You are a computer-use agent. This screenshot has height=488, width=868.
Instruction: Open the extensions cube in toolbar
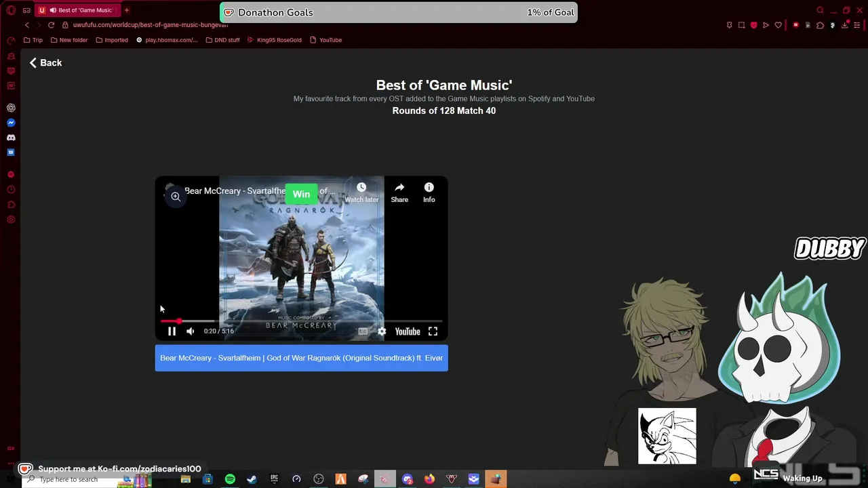820,25
